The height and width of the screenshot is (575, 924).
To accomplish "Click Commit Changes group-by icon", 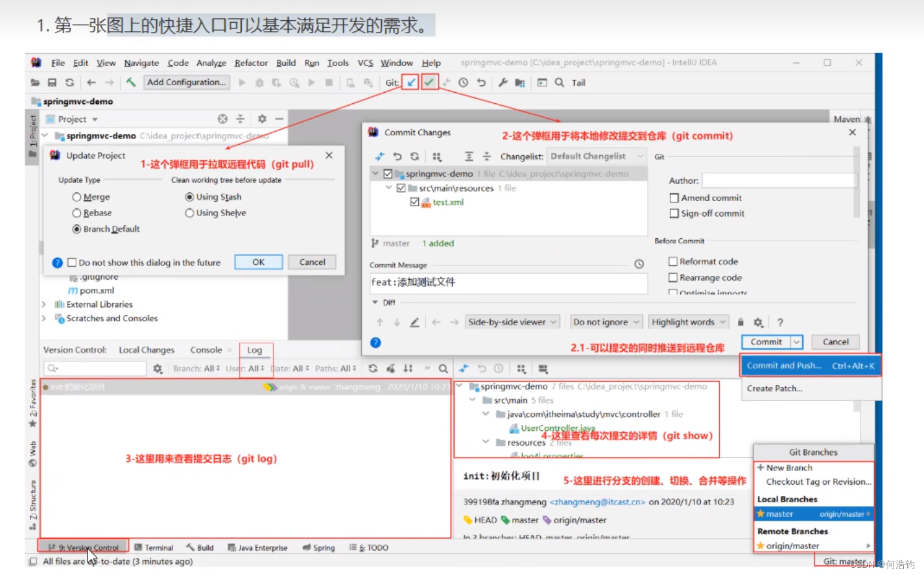I will 437,156.
